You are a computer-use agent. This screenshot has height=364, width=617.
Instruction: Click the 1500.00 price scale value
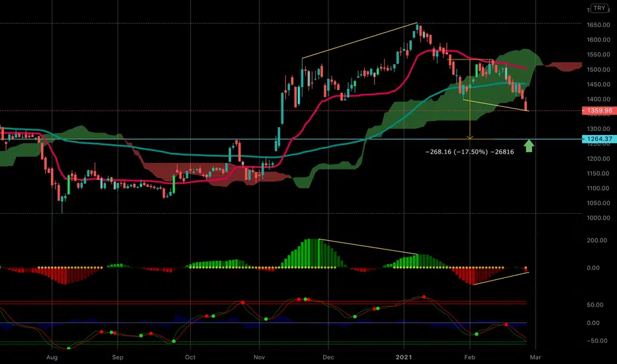tap(598, 69)
